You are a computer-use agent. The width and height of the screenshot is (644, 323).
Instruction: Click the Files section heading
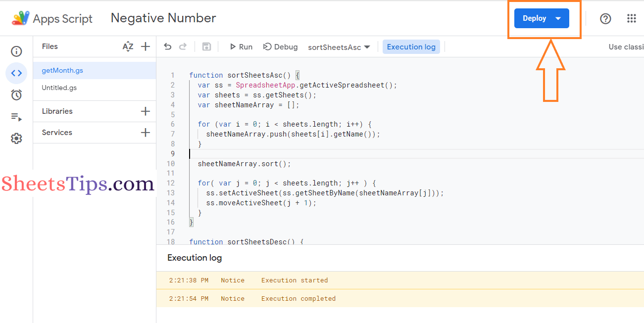pos(50,46)
